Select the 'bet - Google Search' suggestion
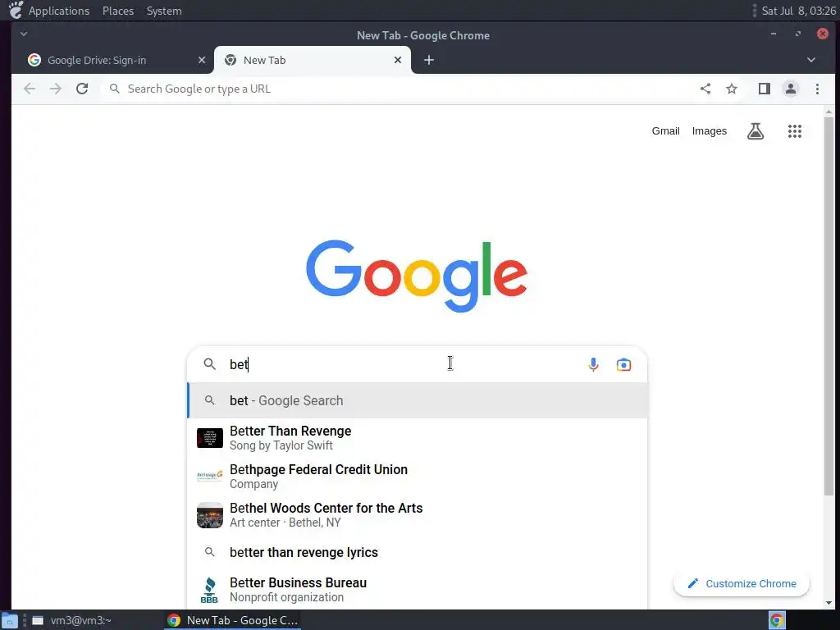Viewport: 840px width, 630px height. tap(418, 400)
